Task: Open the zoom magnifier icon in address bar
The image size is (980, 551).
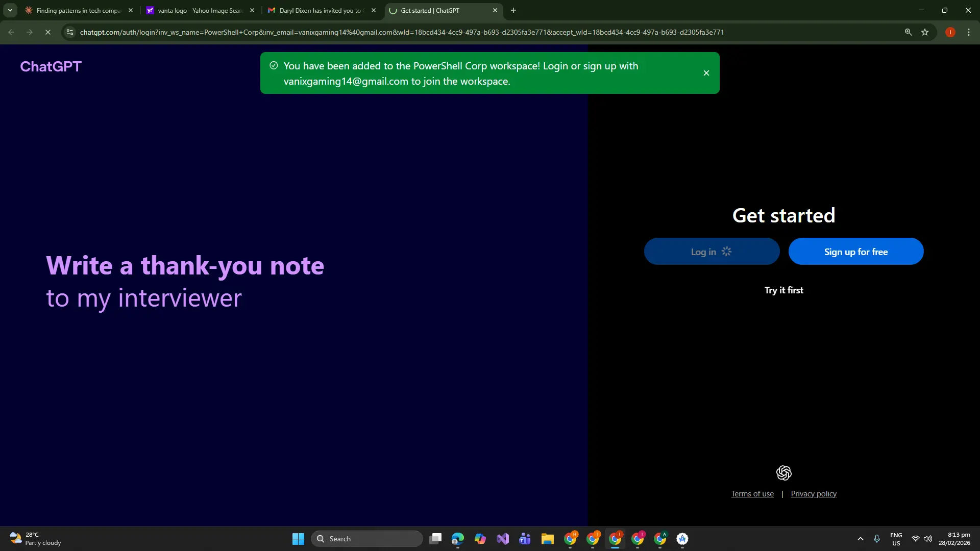Action: (x=908, y=32)
